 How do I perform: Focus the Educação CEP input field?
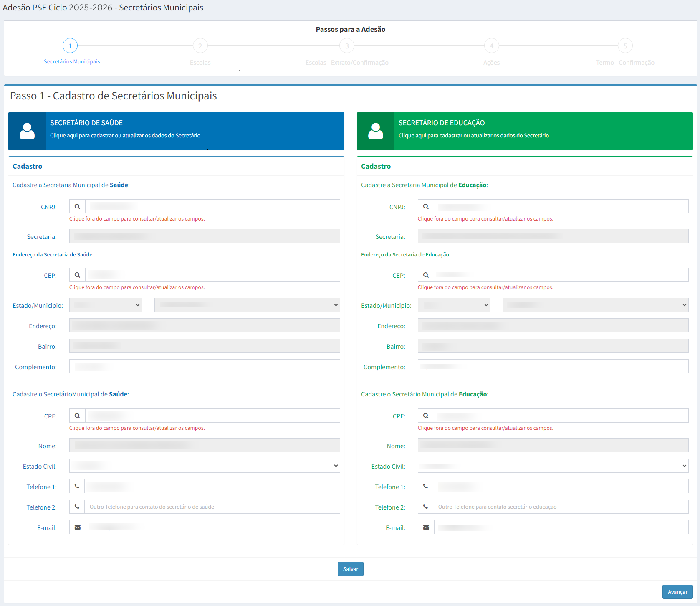(561, 275)
